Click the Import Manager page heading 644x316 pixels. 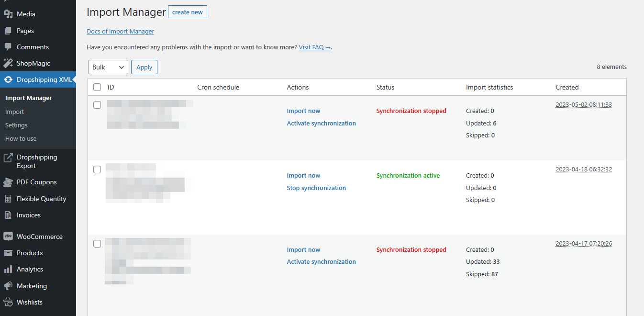coord(126,12)
